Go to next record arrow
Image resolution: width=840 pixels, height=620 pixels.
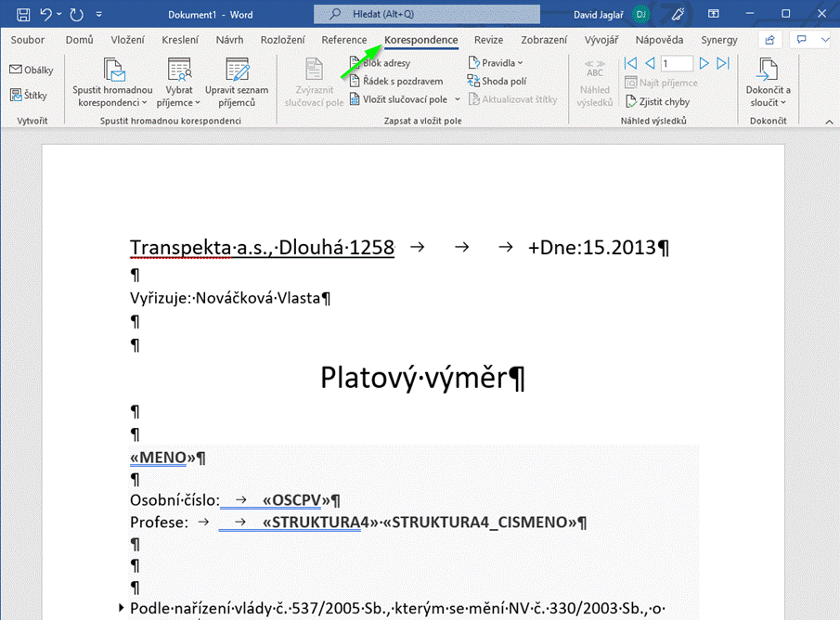pyautogui.click(x=704, y=63)
